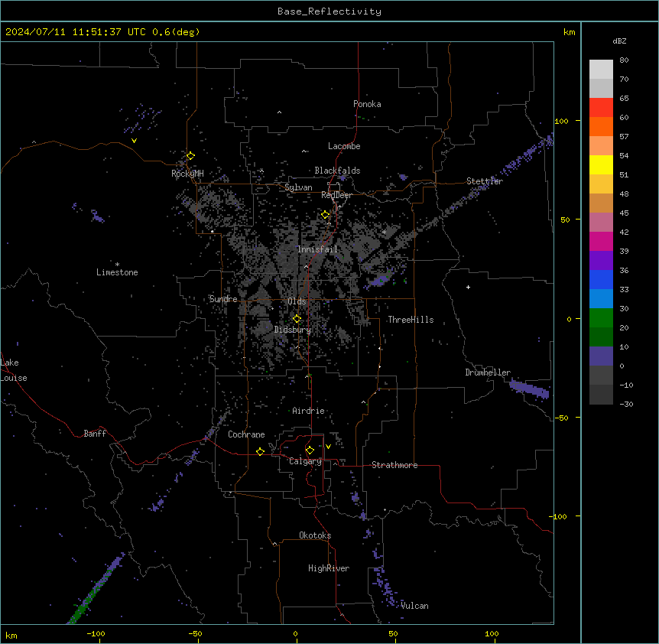Click the yellow station marker at Olds
The image size is (659, 644).
(297, 319)
